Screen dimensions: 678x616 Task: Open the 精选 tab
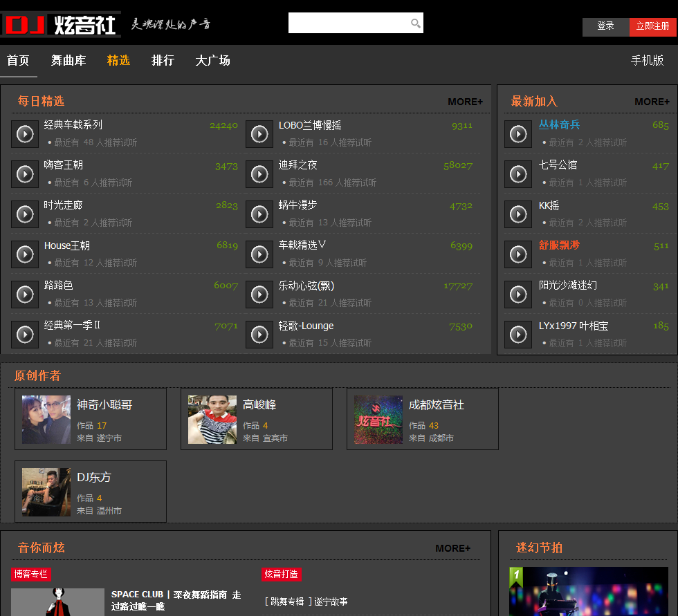pyautogui.click(x=118, y=60)
